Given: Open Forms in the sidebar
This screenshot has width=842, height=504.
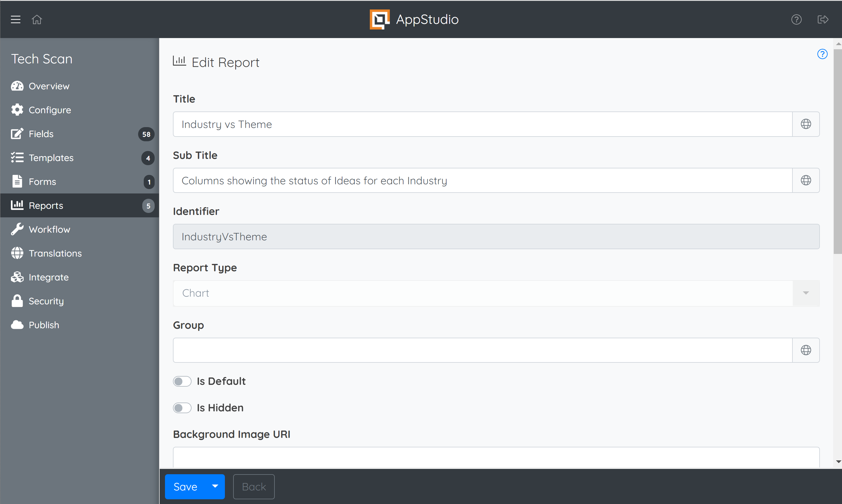Looking at the screenshot, I should [79, 181].
